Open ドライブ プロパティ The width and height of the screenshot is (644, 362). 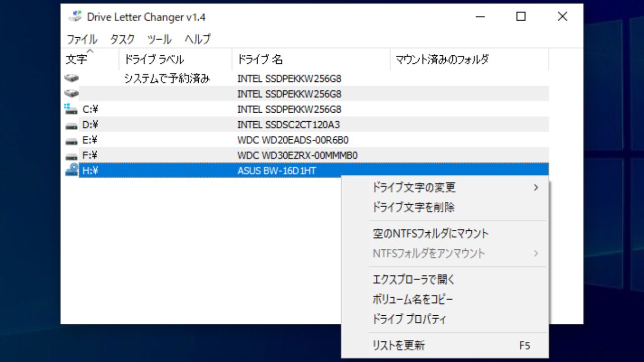445,319
